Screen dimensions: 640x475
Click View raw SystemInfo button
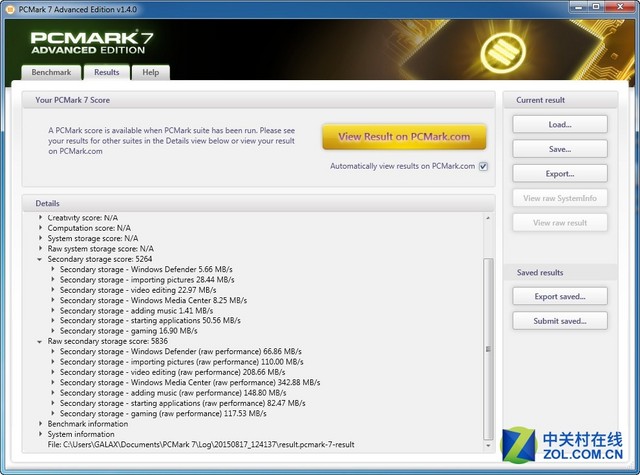tap(560, 198)
